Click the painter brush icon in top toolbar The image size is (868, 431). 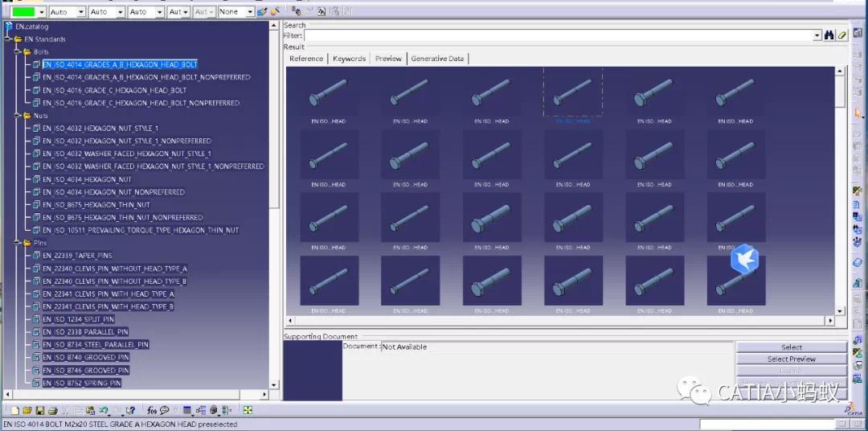tap(262, 11)
